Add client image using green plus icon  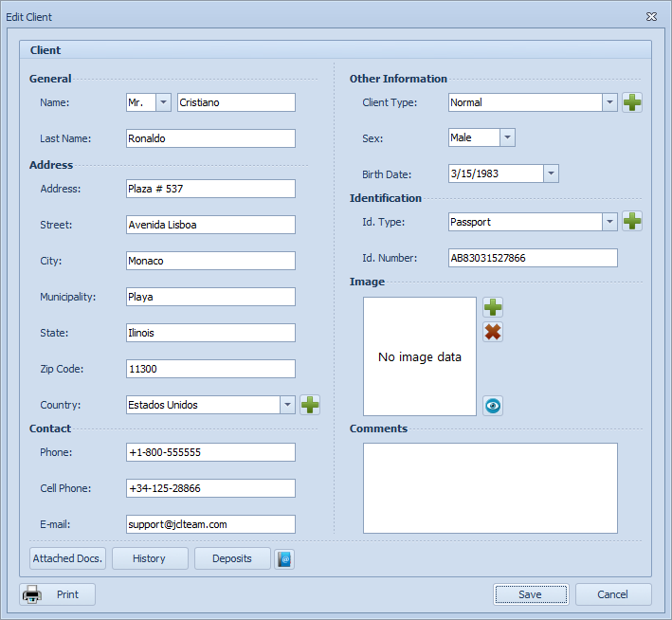coord(493,307)
